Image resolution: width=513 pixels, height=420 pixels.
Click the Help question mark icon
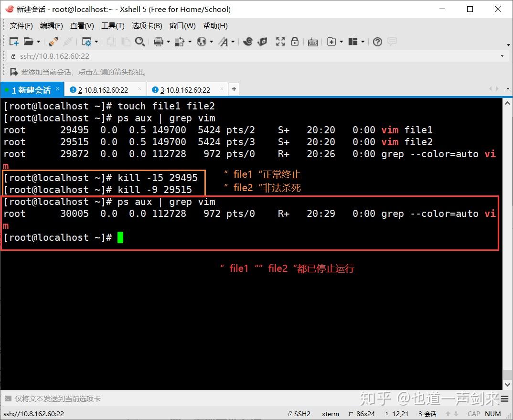click(377, 42)
